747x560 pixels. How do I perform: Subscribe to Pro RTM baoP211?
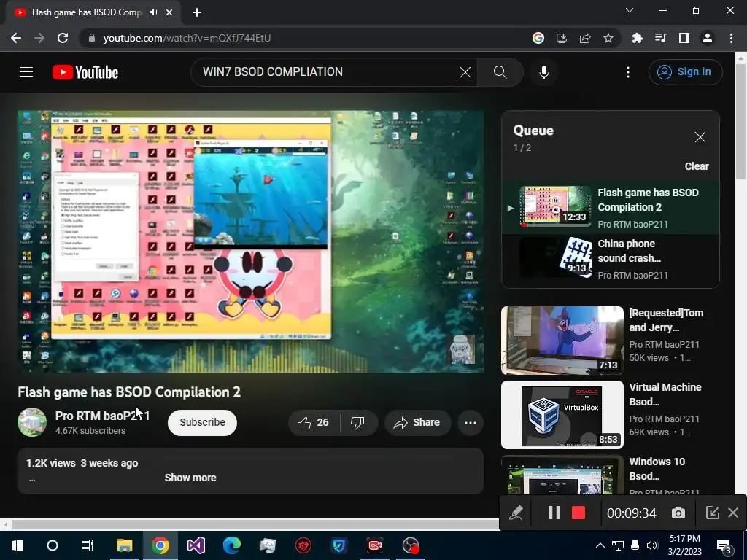point(202,422)
